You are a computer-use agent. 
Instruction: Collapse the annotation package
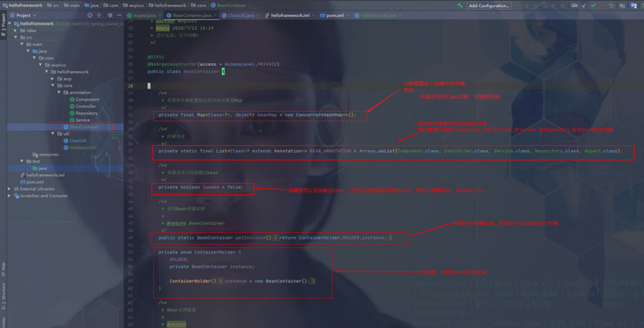[59, 93]
